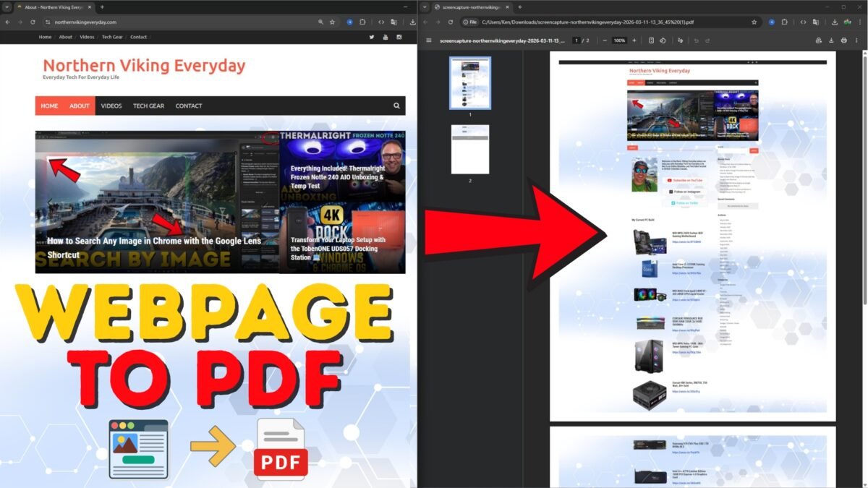Select page 2 thumbnail in PDF sidebar
Screen dimensions: 868x488
(469, 149)
